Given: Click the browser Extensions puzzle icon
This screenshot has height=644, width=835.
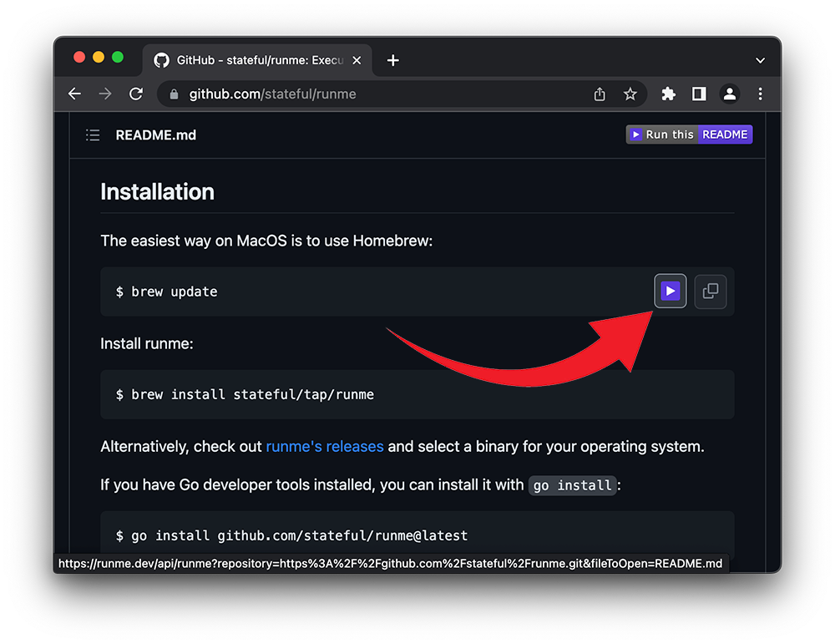Looking at the screenshot, I should coord(668,94).
